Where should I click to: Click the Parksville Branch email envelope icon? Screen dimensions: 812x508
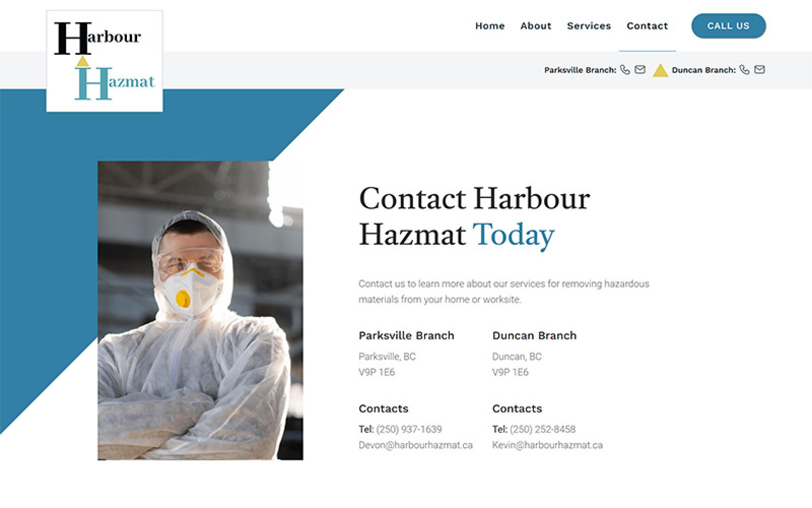(x=640, y=70)
